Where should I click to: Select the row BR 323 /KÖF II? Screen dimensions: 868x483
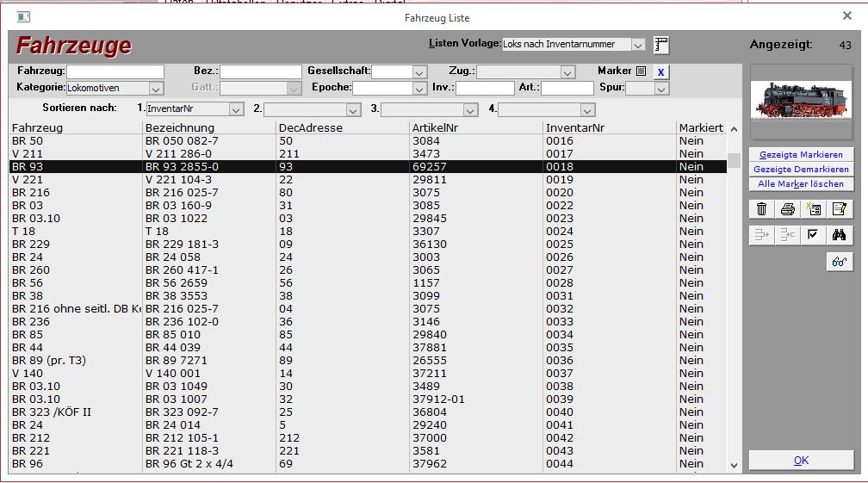point(369,412)
